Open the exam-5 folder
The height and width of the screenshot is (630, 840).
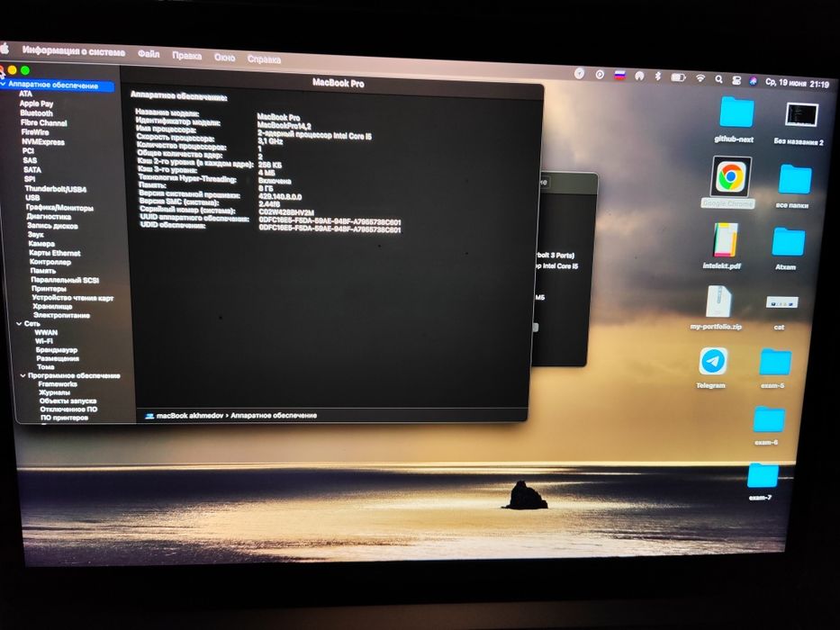click(x=774, y=363)
